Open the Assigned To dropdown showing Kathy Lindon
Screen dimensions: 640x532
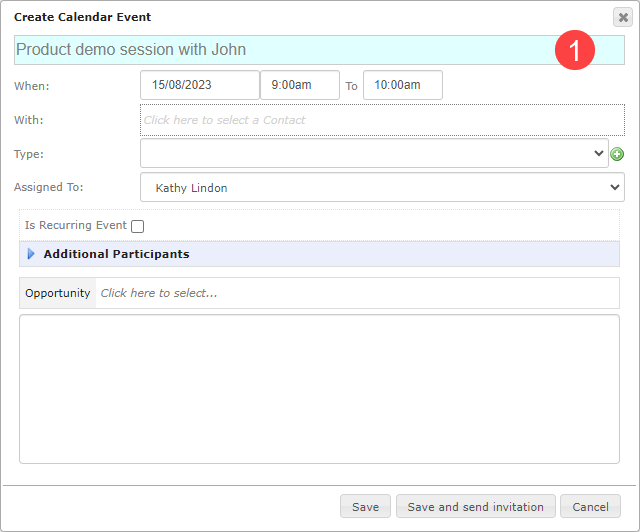tap(382, 187)
